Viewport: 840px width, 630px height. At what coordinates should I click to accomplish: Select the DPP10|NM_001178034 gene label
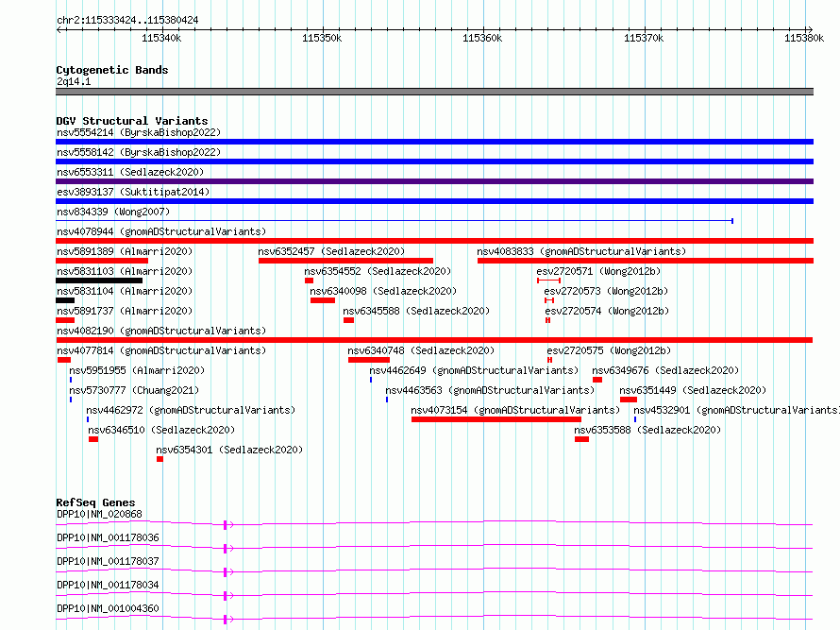click(x=108, y=585)
